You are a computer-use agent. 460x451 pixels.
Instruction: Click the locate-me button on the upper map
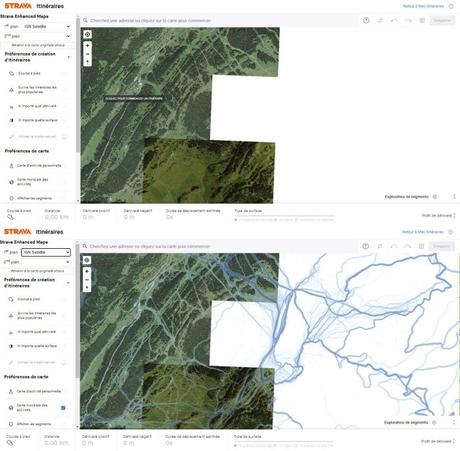click(x=87, y=34)
